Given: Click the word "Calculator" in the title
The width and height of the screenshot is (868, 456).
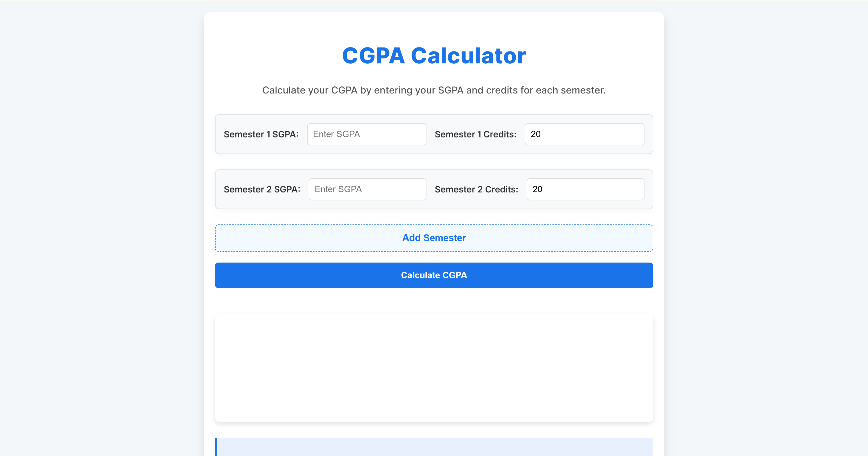Looking at the screenshot, I should [468, 56].
